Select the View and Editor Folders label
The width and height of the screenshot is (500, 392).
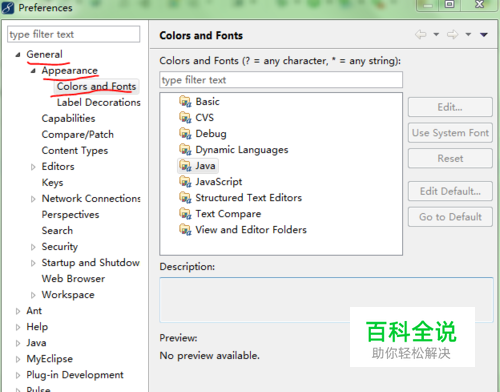click(x=251, y=230)
